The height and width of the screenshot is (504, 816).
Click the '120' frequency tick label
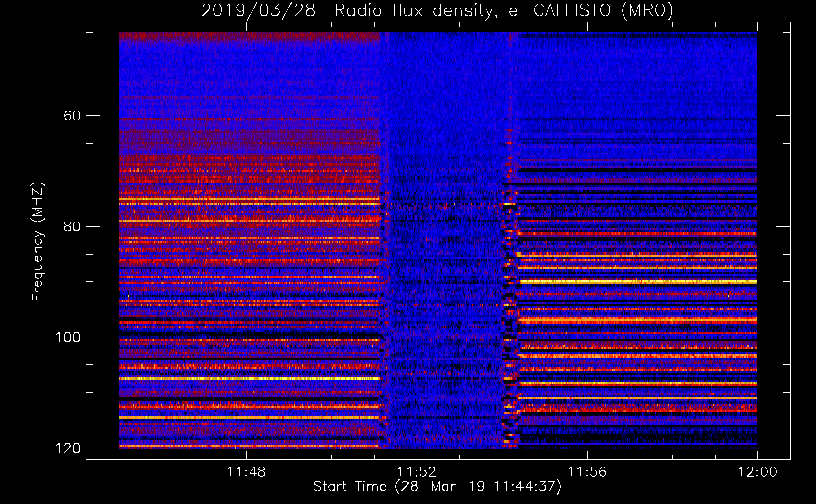point(68,448)
